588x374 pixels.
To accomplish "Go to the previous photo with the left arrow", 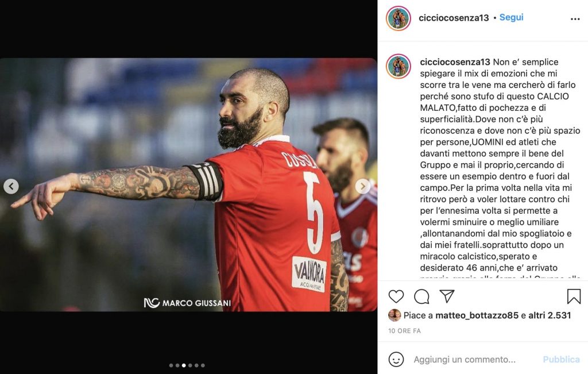I will coord(11,186).
